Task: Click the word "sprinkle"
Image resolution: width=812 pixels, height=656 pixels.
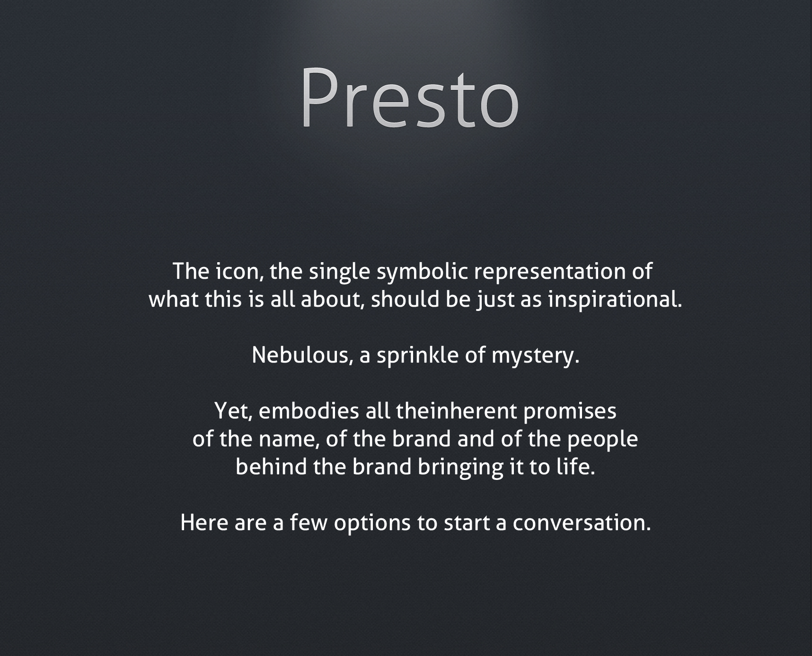Action: click(x=417, y=355)
